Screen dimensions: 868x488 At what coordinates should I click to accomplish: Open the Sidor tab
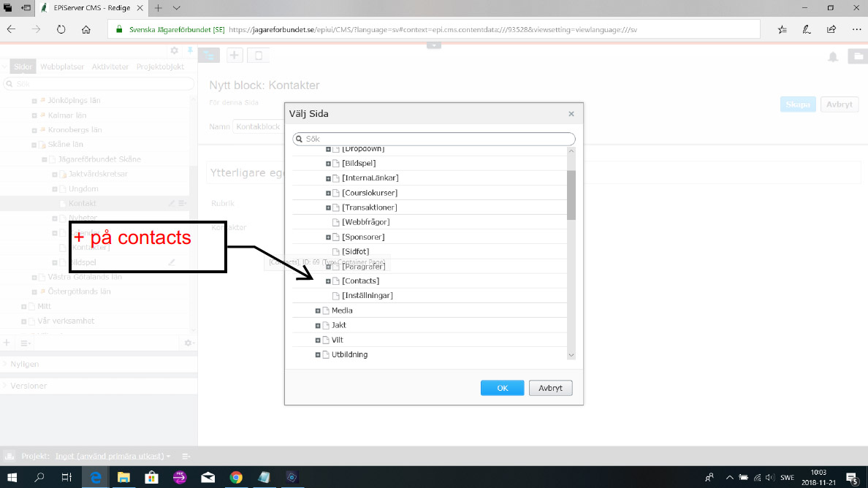click(23, 66)
